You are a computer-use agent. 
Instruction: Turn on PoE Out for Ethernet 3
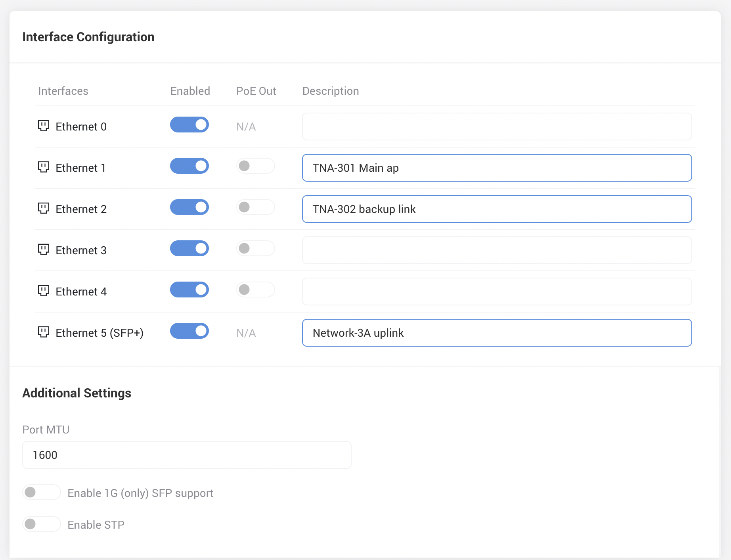click(255, 249)
